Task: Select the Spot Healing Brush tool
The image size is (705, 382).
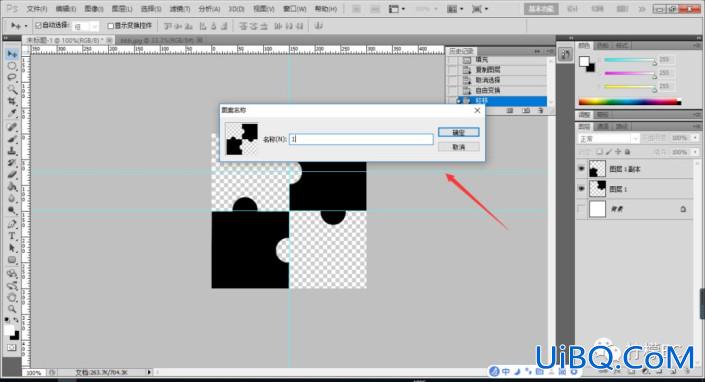Action: click(x=12, y=127)
